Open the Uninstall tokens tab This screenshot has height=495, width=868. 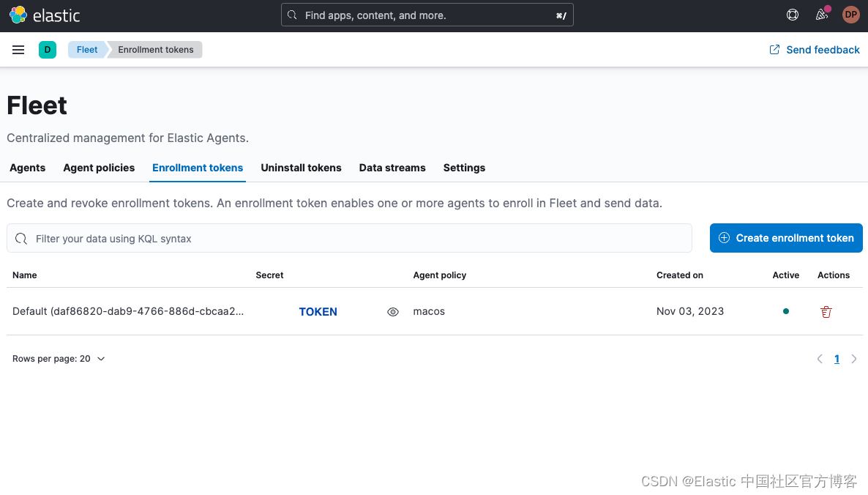(301, 168)
